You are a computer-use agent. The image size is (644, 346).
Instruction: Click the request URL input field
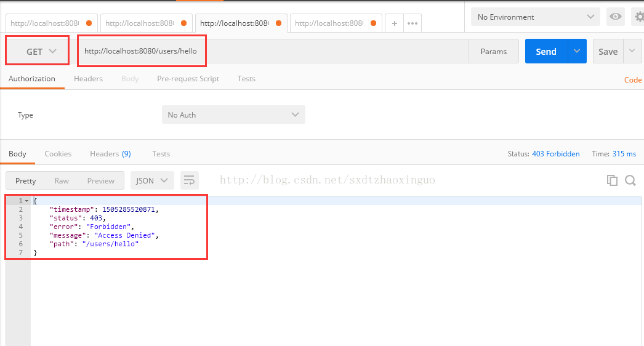point(273,51)
